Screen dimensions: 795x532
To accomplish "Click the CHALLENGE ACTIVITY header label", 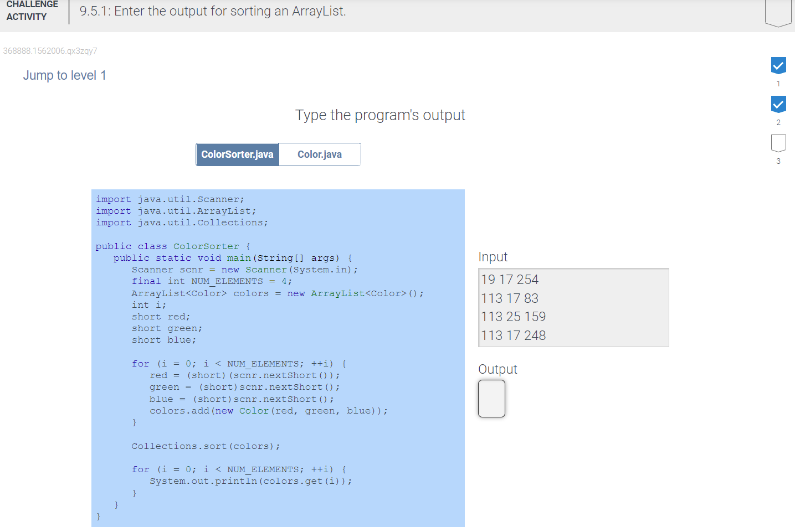I will [x=32, y=11].
